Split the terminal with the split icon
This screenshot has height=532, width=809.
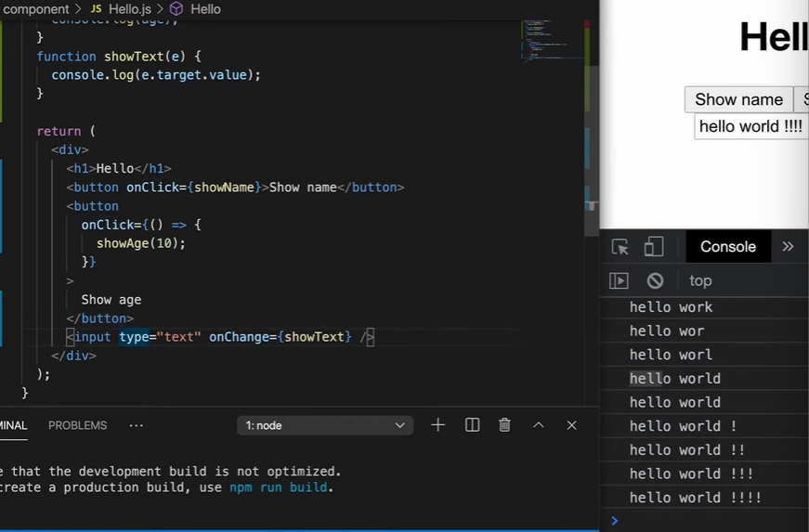[x=472, y=425]
